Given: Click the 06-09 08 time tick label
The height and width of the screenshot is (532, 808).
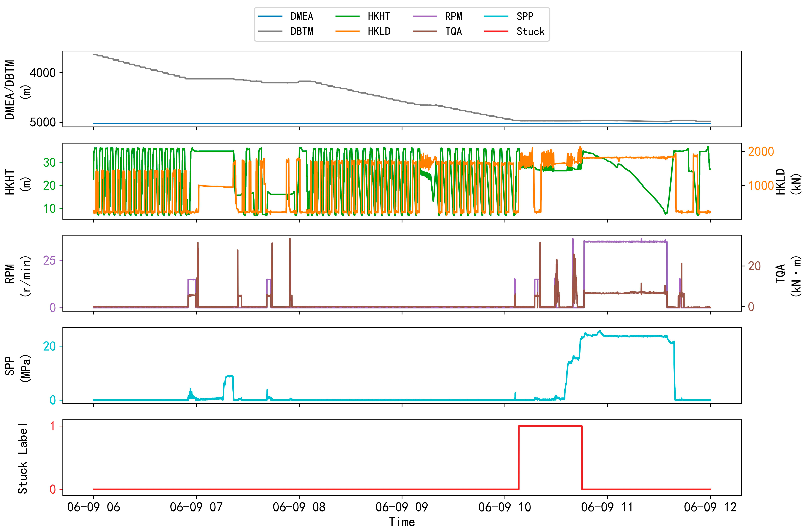Looking at the screenshot, I should 299,507.
